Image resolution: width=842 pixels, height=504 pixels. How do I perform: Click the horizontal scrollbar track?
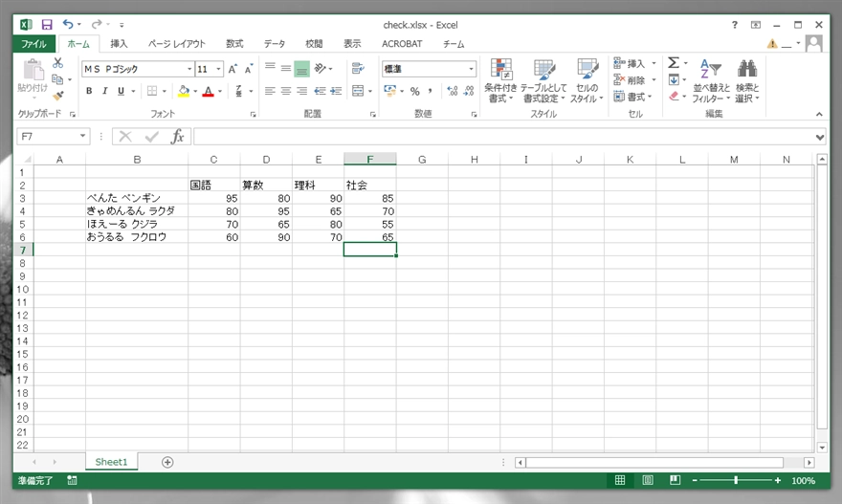[665, 462]
